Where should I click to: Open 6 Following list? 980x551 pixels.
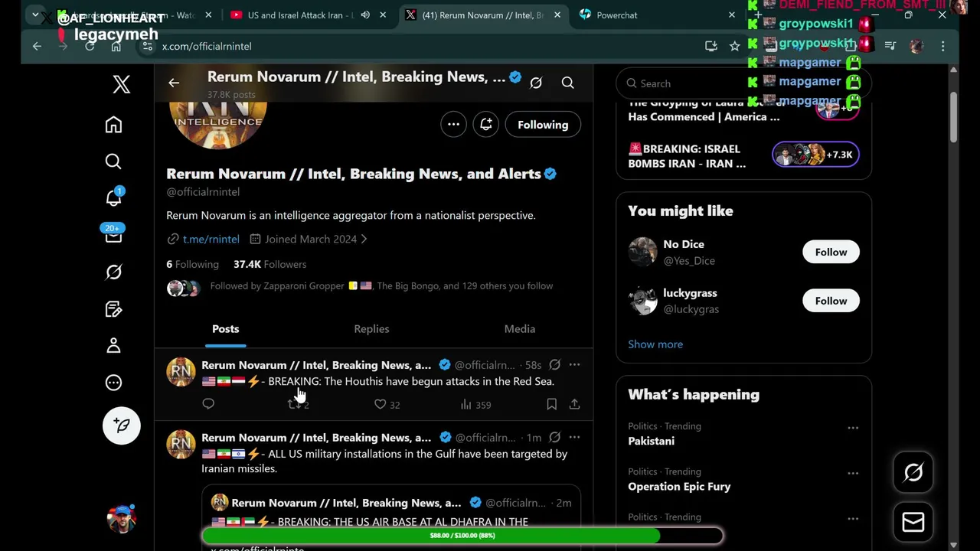[192, 264]
